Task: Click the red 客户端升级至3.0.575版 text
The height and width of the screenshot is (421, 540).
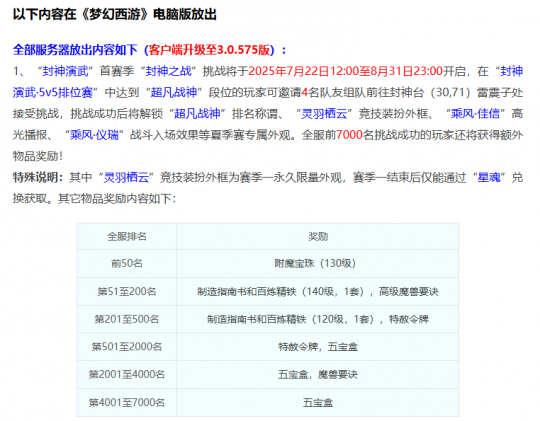Action: click(x=209, y=50)
